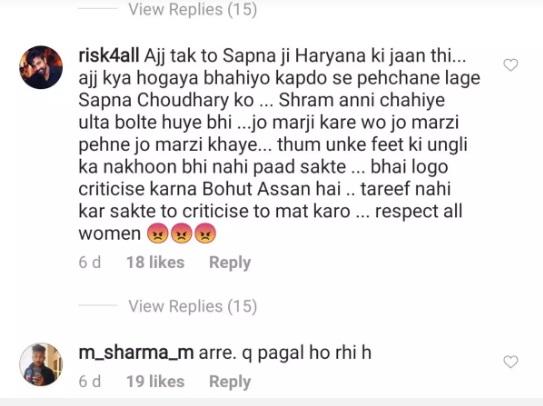
Task: Reply to m_sharma_m's comment
Action: click(230, 381)
